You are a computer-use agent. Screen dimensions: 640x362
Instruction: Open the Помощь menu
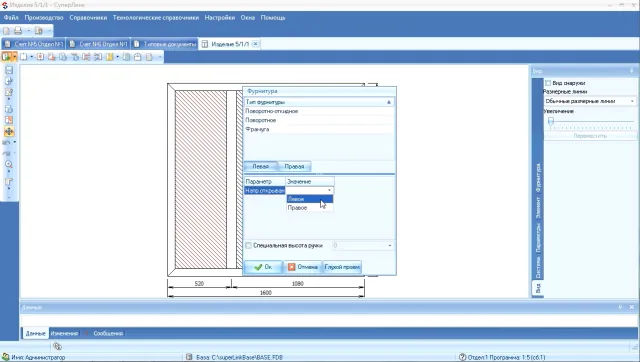point(273,18)
